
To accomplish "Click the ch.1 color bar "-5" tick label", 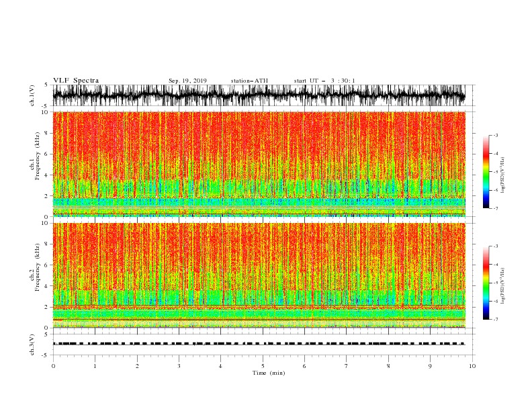I will click(x=496, y=172).
